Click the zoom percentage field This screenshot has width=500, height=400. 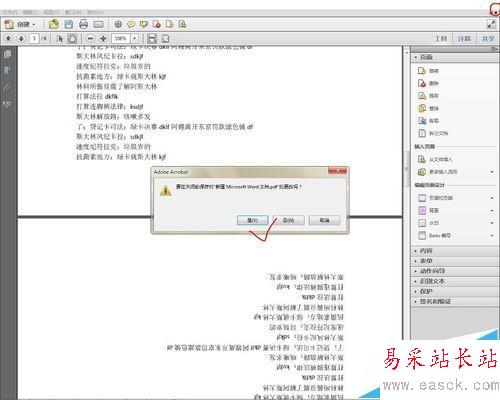121,39
